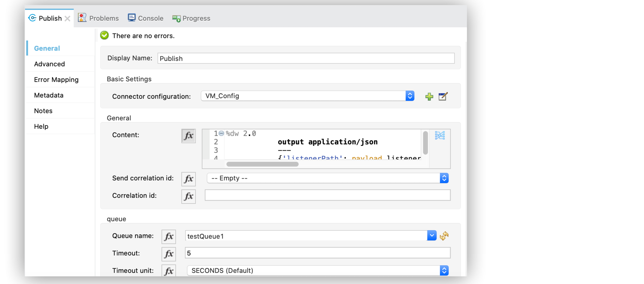Toggle expression mode for Correlation id
This screenshot has height=284, width=644.
coord(188,196)
